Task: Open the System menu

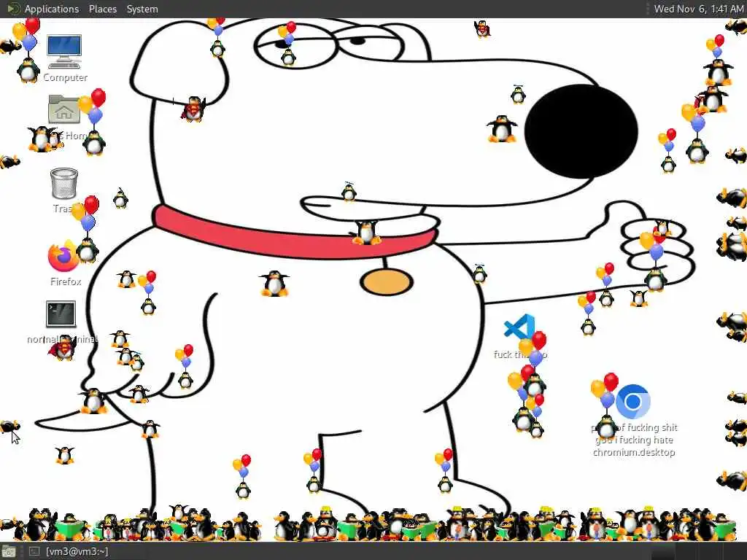Action: [x=142, y=9]
